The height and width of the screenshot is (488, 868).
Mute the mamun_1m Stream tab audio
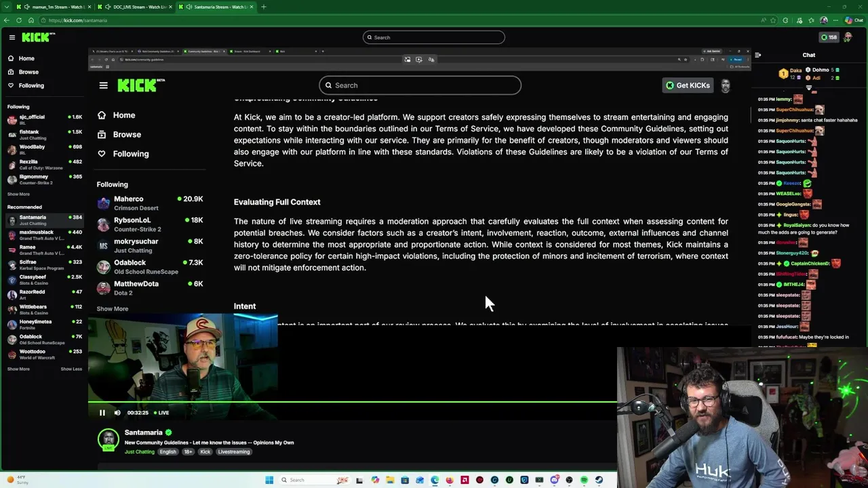pyautogui.click(x=26, y=7)
